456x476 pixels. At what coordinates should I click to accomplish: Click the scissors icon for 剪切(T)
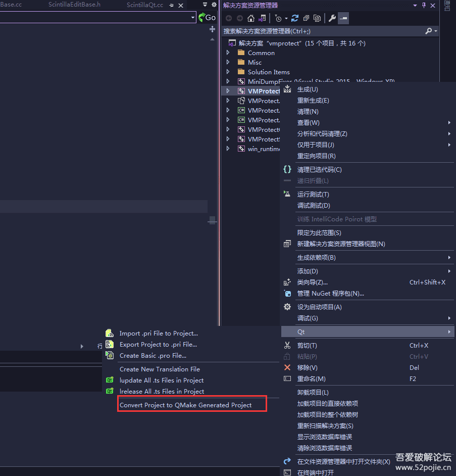tap(287, 345)
